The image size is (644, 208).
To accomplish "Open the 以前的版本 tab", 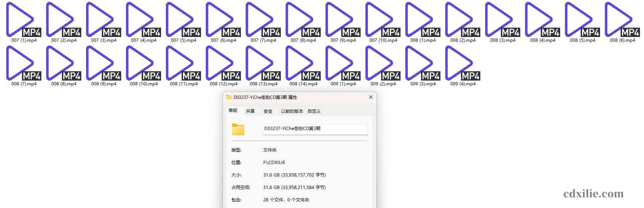I will (x=292, y=111).
